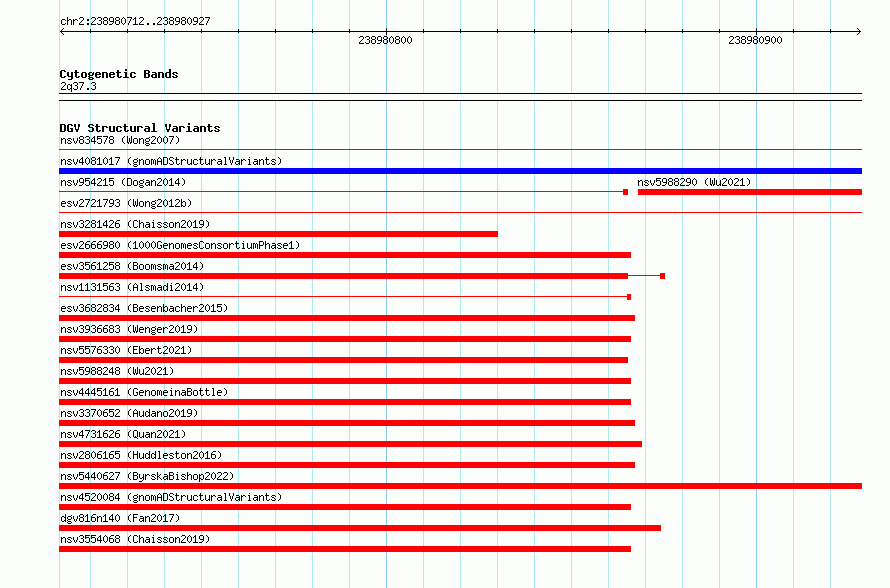Viewport: 890px width, 588px height.
Task: Open variant nsv834578 (Wong2007)
Action: coord(120,140)
